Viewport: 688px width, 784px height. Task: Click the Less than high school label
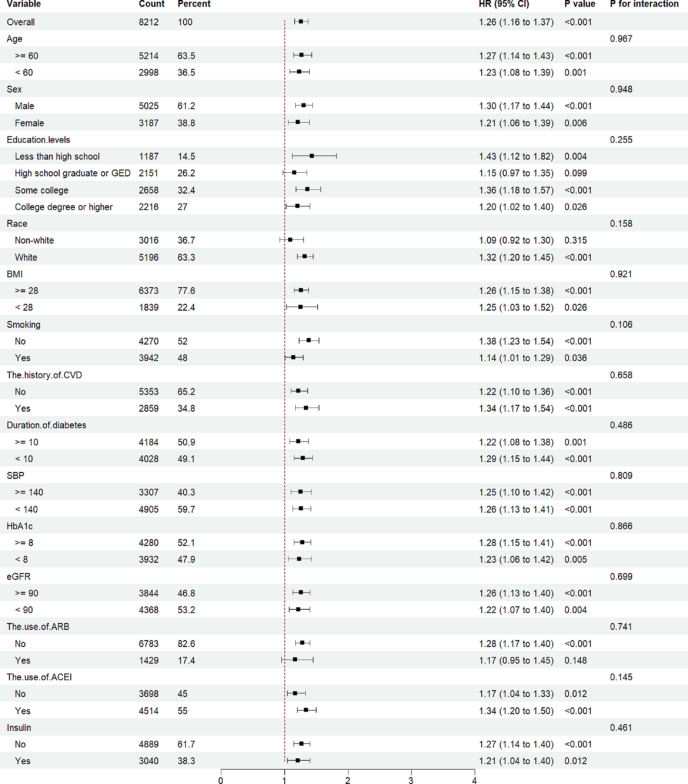(x=57, y=157)
